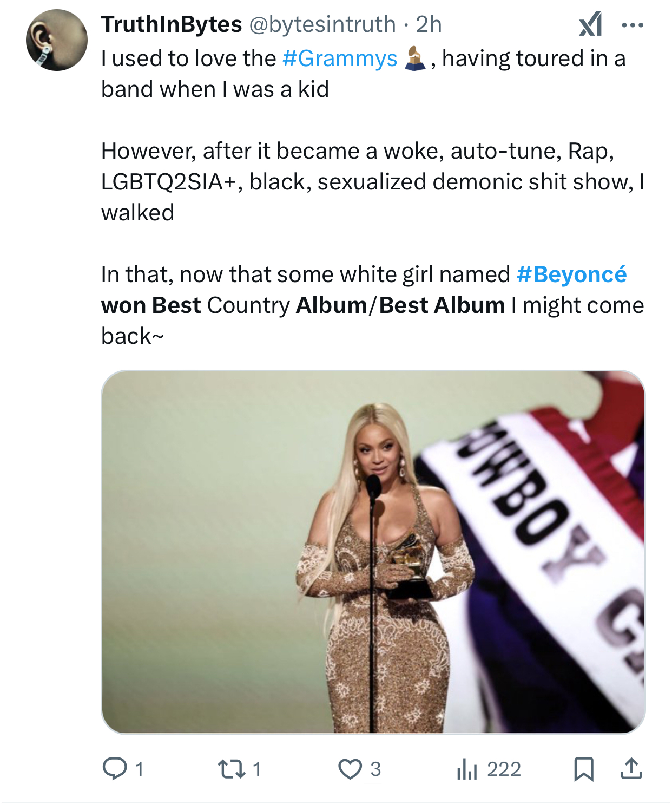Viewport: 672px width, 804px height.
Task: Expand the attached Grammy photo
Action: point(373,552)
